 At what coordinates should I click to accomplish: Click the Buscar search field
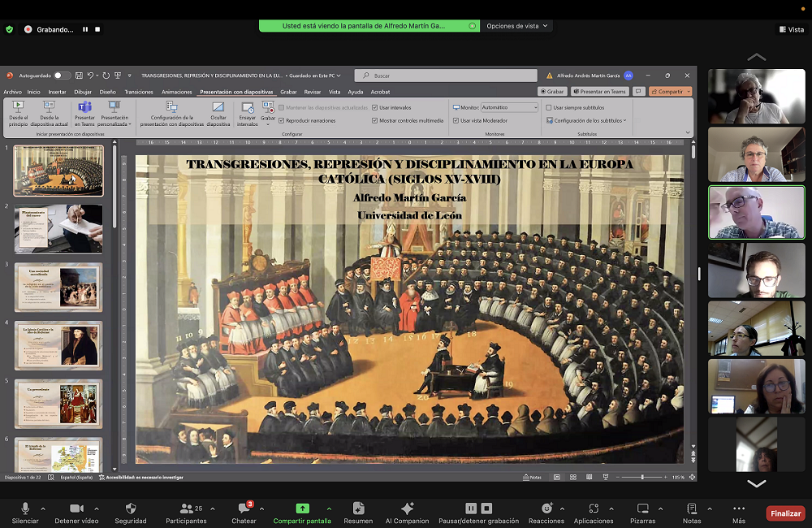click(x=446, y=76)
